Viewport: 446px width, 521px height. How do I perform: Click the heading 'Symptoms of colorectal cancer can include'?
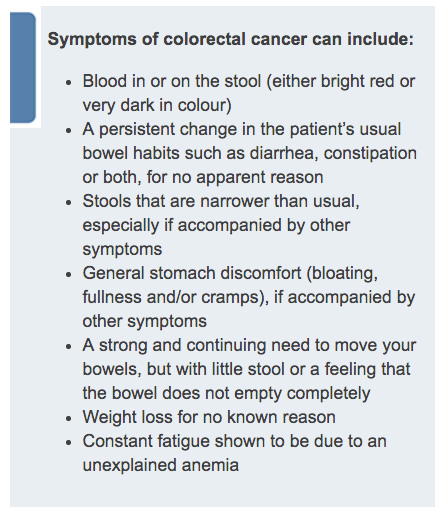[231, 39]
